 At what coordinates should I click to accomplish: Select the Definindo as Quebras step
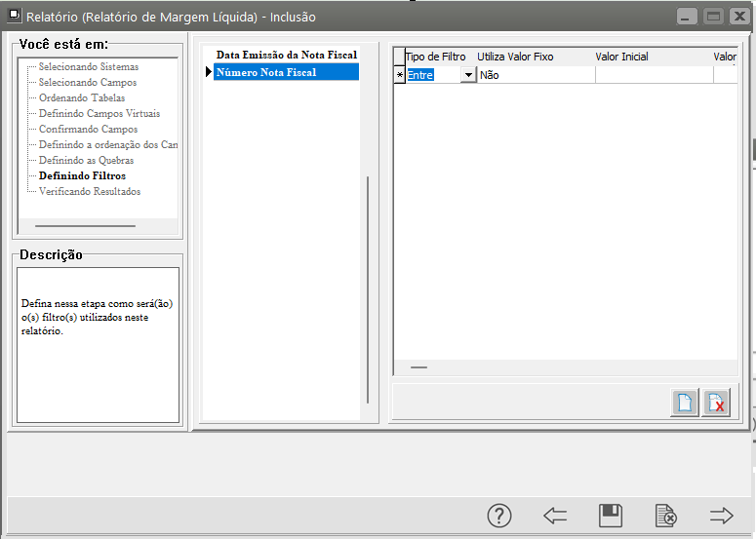point(86,160)
